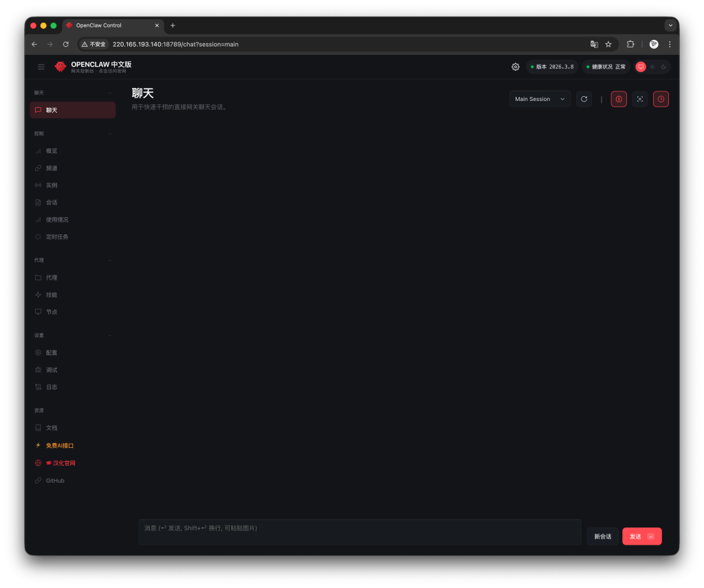
Task: Open the 概览 overview page
Action: [52, 151]
